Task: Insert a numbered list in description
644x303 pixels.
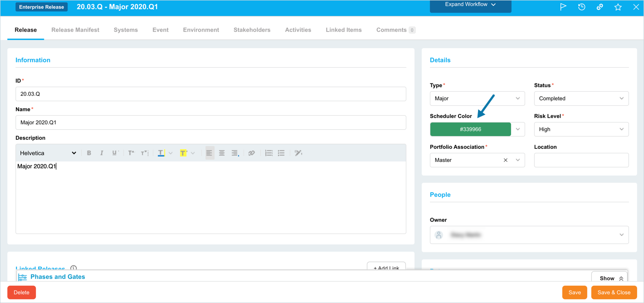Action: (x=269, y=153)
